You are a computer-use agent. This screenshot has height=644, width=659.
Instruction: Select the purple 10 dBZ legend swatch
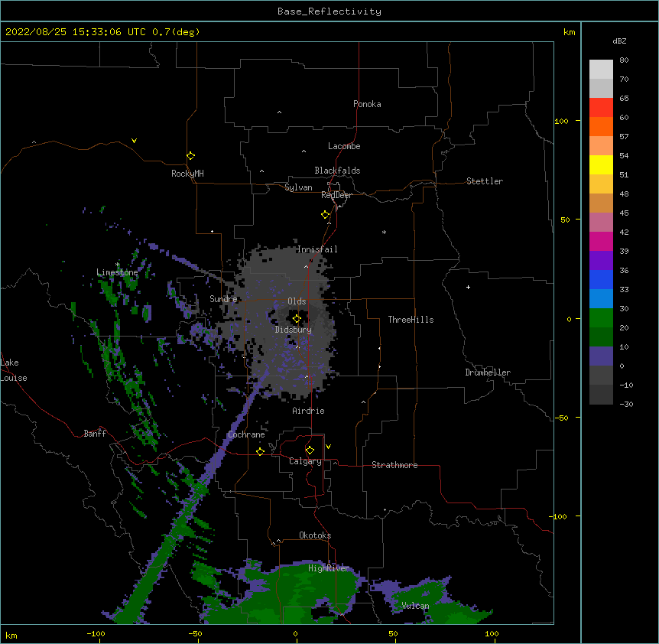point(601,356)
